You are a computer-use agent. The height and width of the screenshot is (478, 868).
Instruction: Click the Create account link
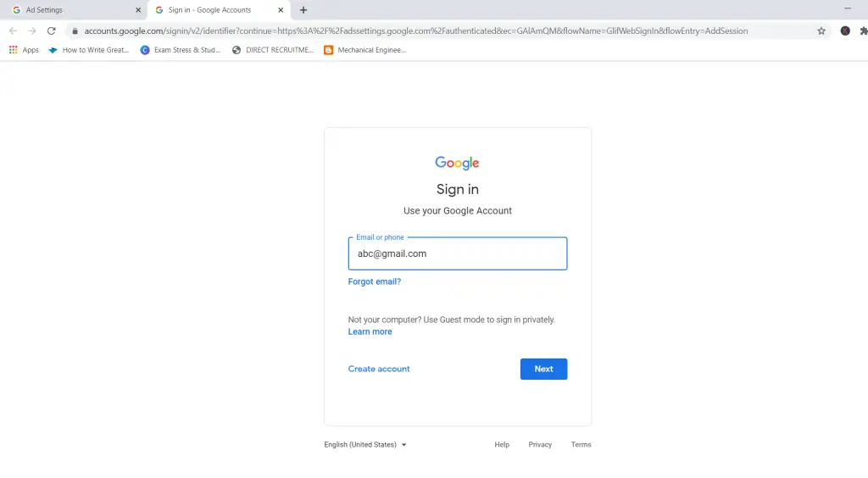pyautogui.click(x=379, y=369)
